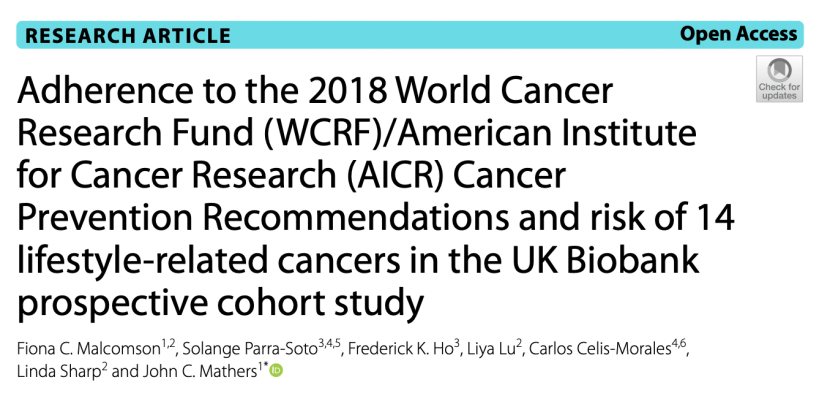Click affiliation superscript 2 after Linda Sharp

click(x=104, y=368)
